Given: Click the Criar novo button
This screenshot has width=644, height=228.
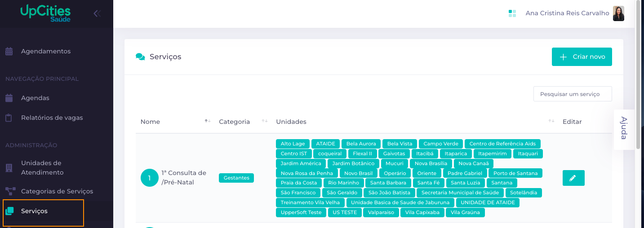Looking at the screenshot, I should (582, 57).
